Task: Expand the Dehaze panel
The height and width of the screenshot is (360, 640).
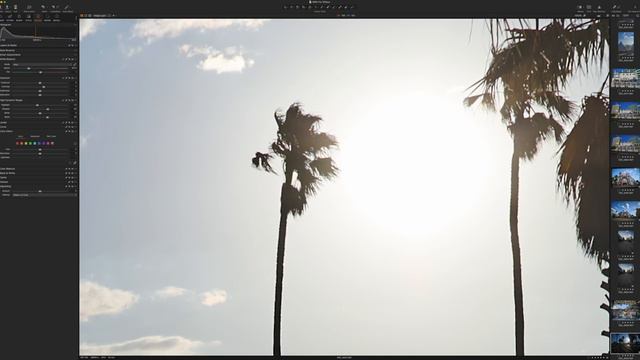Action: 4,182
